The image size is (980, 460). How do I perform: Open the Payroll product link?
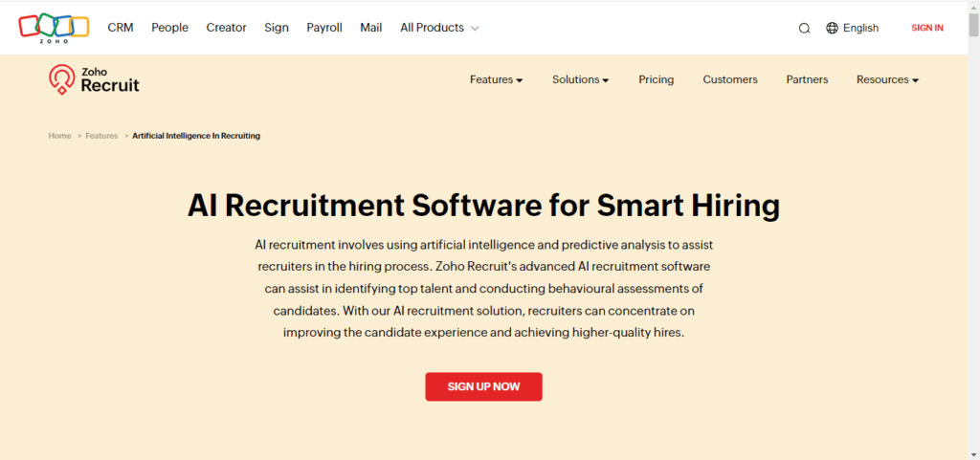(x=324, y=28)
